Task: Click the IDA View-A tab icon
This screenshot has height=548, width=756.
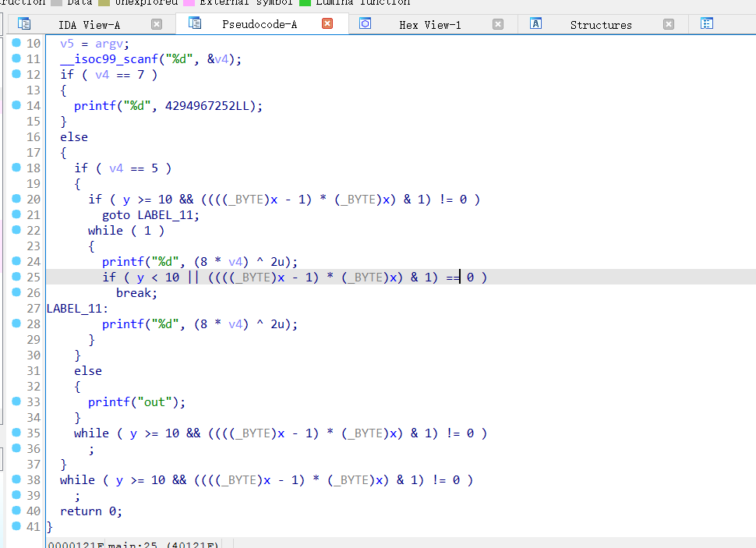Action: coord(24,23)
